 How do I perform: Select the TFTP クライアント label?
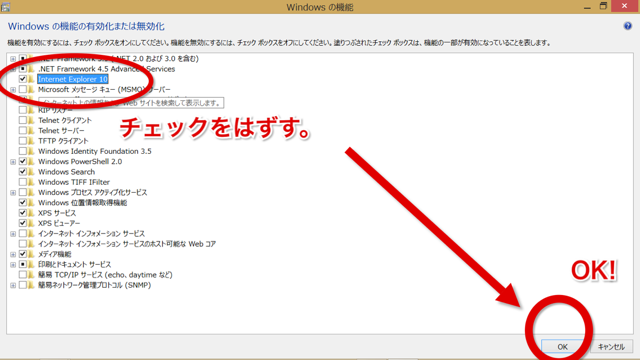[x=63, y=141]
